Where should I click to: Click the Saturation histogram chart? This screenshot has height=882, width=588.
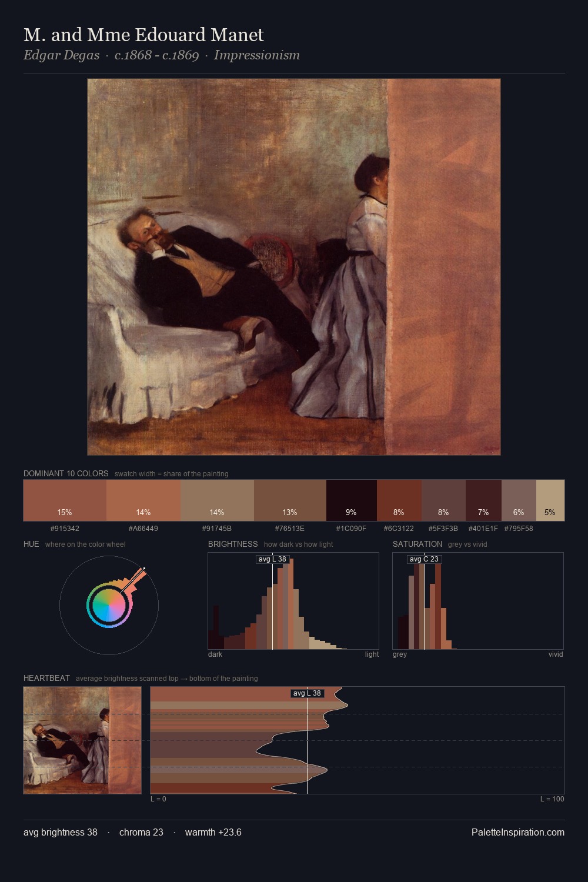(x=478, y=601)
